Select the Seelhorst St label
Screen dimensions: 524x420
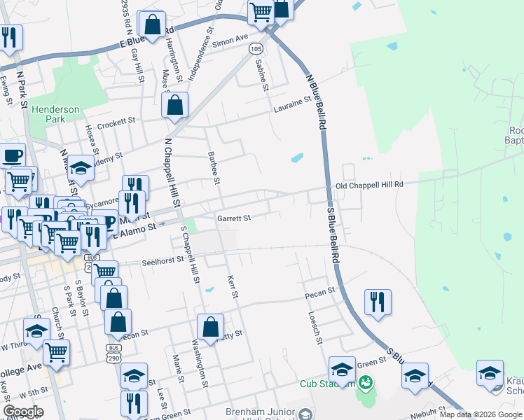[163, 260]
